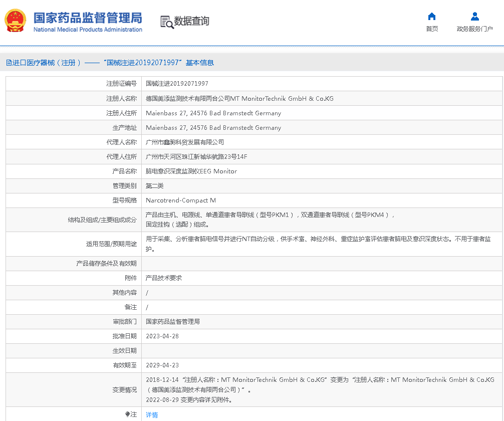Click the expiry date 2029-04-23
504x421 pixels.
click(162, 365)
